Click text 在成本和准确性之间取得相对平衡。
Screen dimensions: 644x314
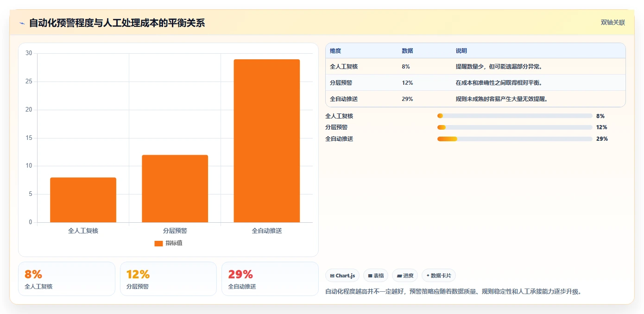tap(499, 83)
